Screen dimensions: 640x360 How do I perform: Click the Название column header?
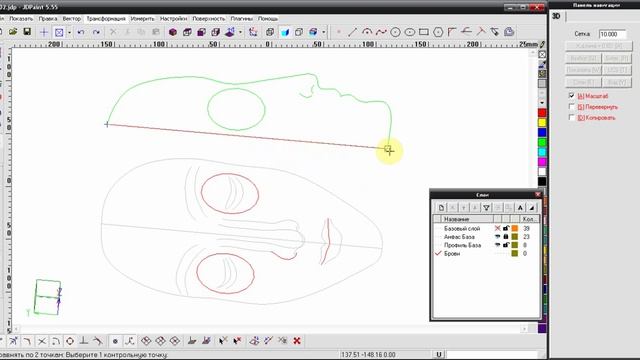point(467,219)
